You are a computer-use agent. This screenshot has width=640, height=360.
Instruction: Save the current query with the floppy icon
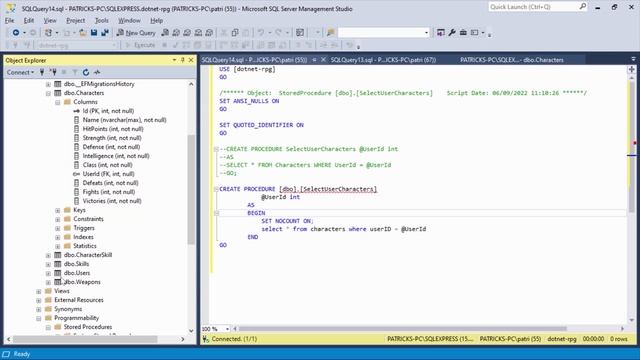[x=94, y=33]
